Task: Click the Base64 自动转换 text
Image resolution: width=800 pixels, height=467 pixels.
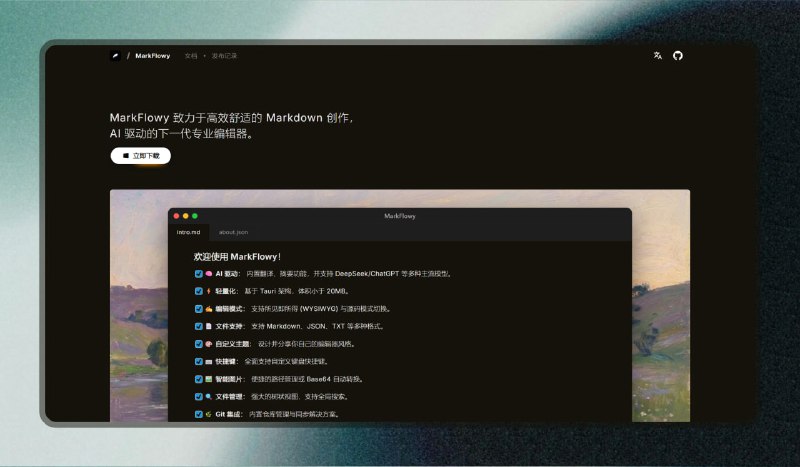Action: pos(335,379)
